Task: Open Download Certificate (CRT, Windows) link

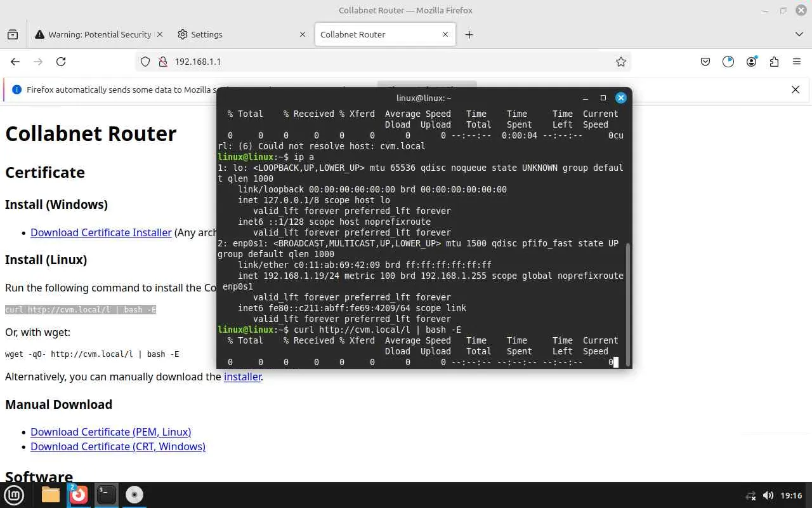Action: click(118, 446)
